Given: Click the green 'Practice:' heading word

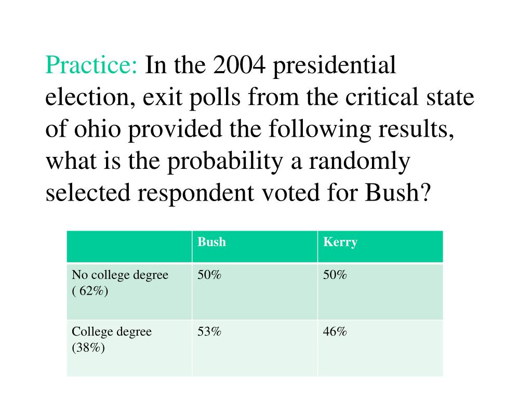Looking at the screenshot, I should (x=91, y=65).
